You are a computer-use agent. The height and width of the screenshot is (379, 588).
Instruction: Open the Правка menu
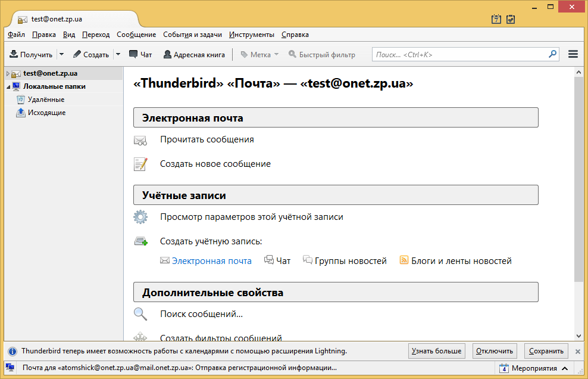(44, 35)
